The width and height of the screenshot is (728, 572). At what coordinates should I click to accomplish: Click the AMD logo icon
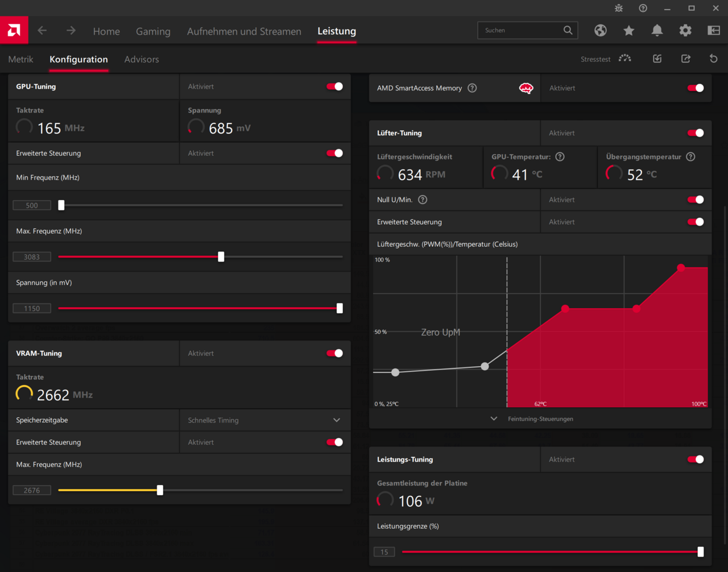click(x=14, y=31)
